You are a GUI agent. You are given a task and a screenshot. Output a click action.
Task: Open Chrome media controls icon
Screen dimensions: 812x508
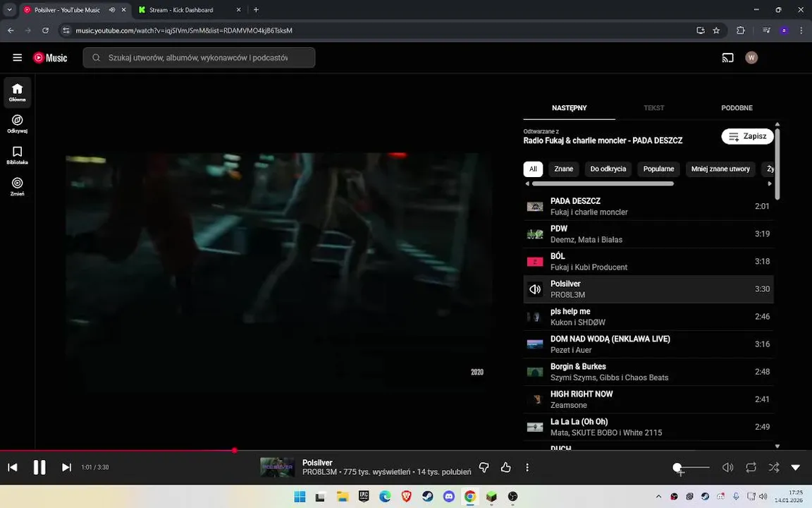tap(766, 30)
